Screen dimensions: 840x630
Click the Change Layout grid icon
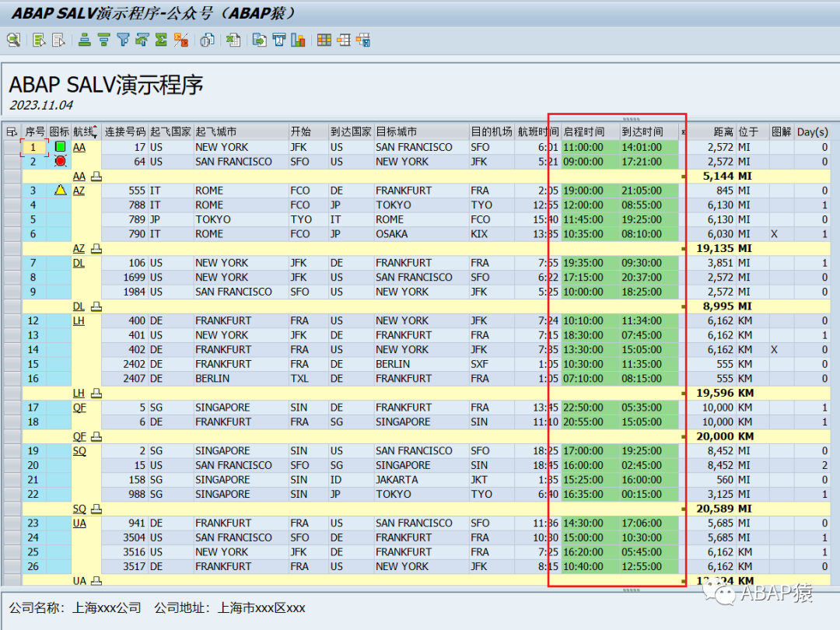(x=324, y=40)
